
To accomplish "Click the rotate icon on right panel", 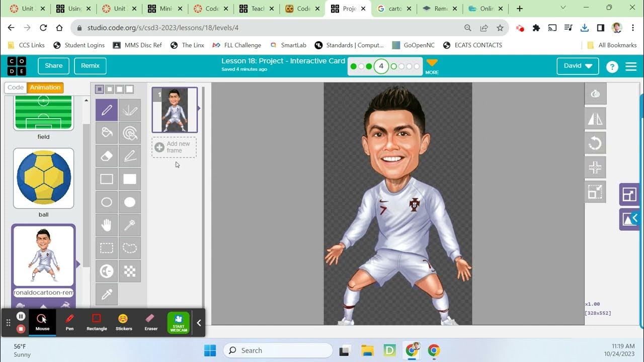I will click(x=595, y=144).
